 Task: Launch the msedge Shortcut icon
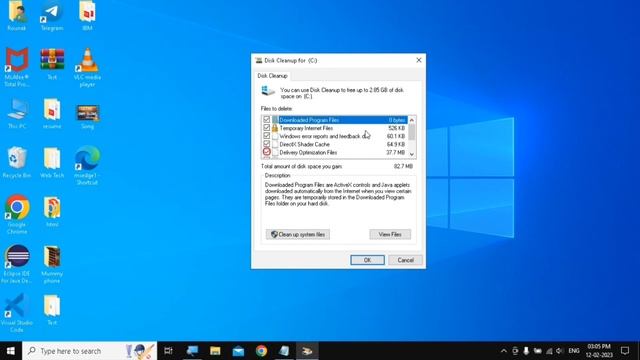(87, 165)
